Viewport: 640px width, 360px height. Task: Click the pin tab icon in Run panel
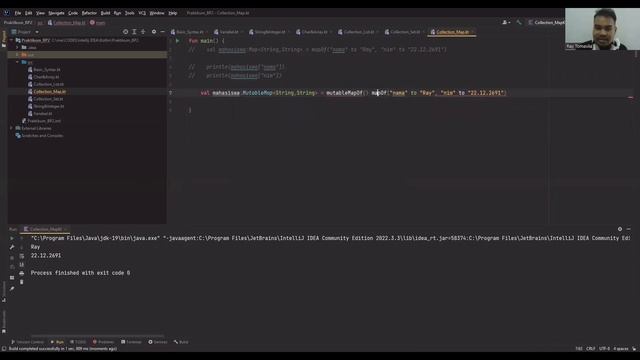pos(12,289)
